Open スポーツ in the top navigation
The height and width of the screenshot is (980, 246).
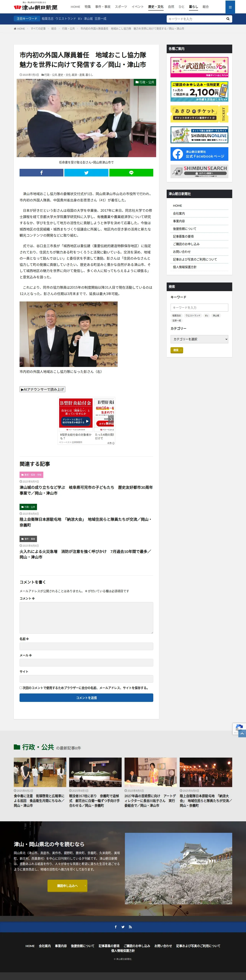[x=121, y=7]
